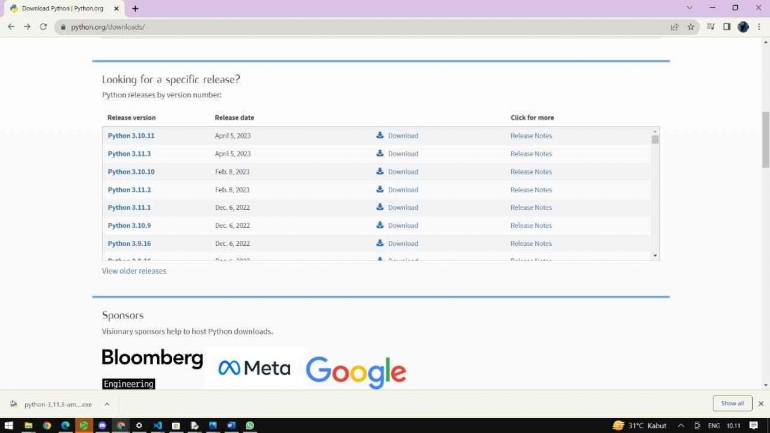The image size is (770, 433).
Task: Open Visual Studio Code from the taskbar
Action: [x=158, y=425]
